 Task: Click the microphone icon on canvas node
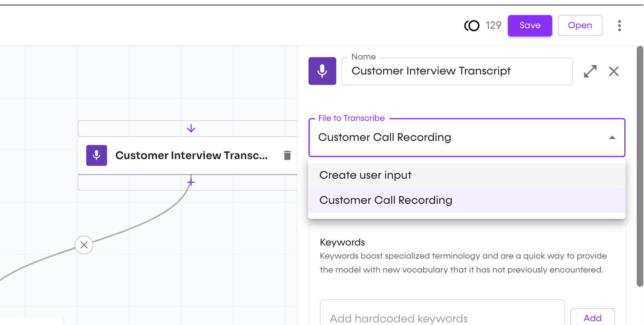click(x=96, y=155)
